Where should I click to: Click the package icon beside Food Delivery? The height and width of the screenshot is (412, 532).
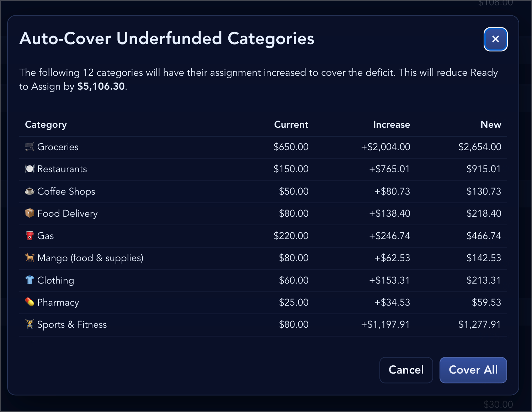[30, 213]
